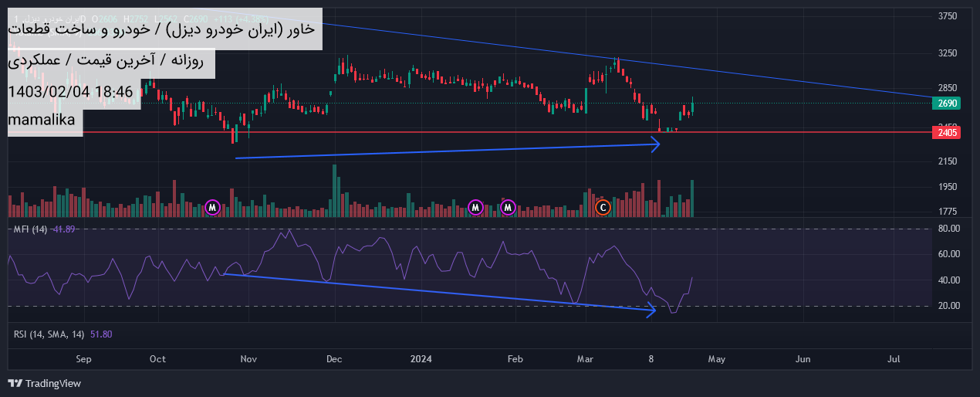Click the RSI (14, SMA, 14) indicator title
980x397 pixels.
tap(50, 334)
